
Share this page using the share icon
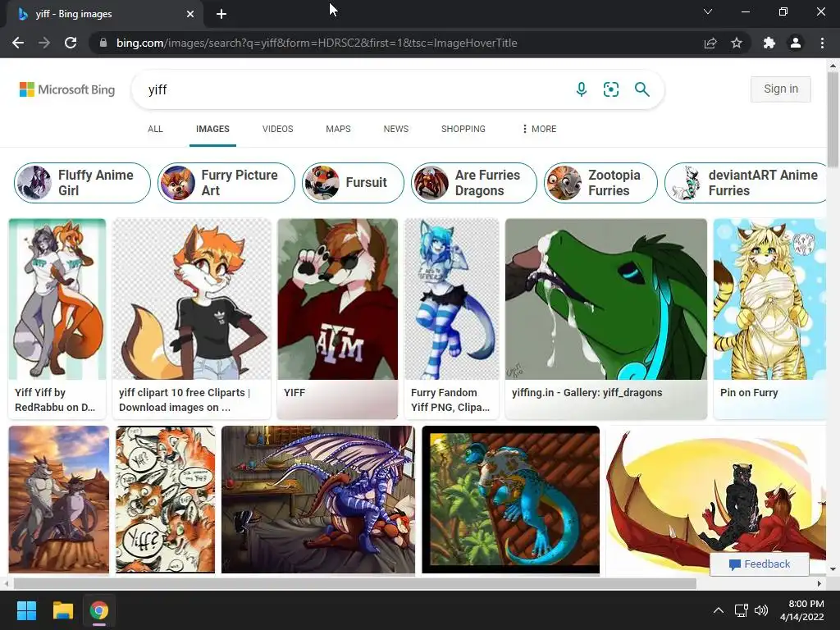[x=710, y=43]
